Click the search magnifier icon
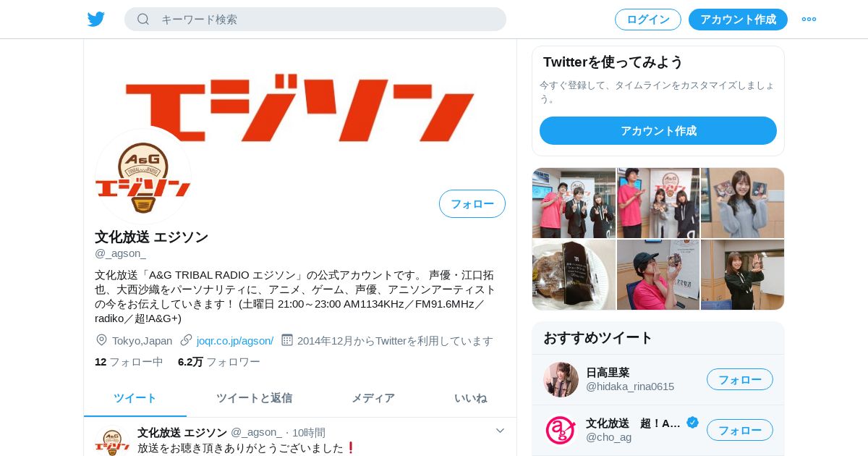Screen dimensions: 868x456 pyautogui.click(x=143, y=20)
